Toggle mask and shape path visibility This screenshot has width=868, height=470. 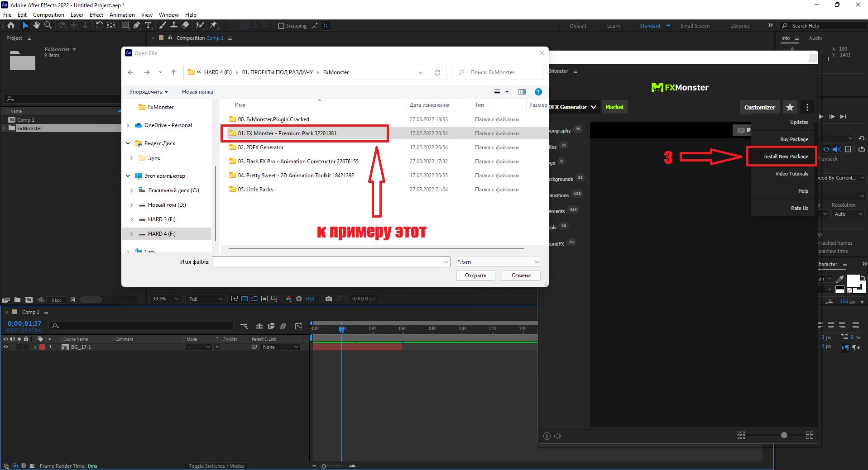pos(254,299)
